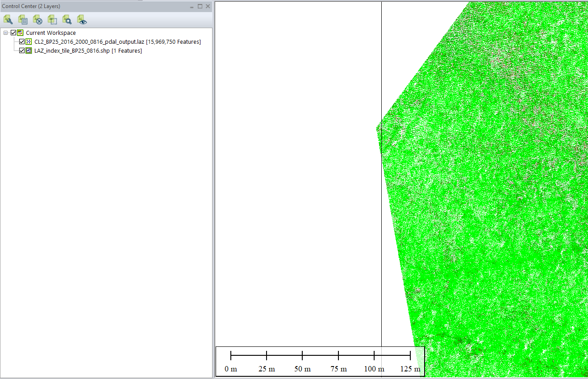Click the 0 m label on the scale bar
The width and height of the screenshot is (588, 379).
pyautogui.click(x=230, y=369)
